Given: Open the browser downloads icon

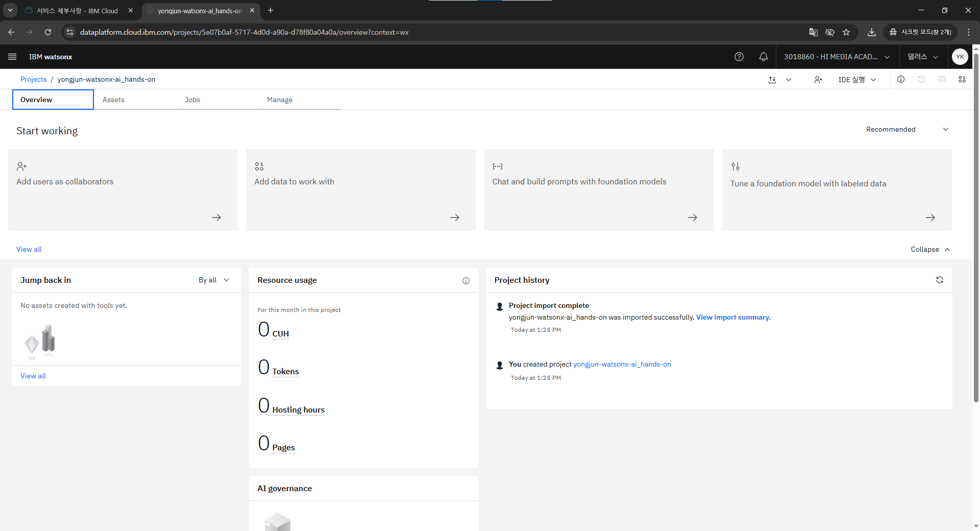Looking at the screenshot, I should 872,32.
